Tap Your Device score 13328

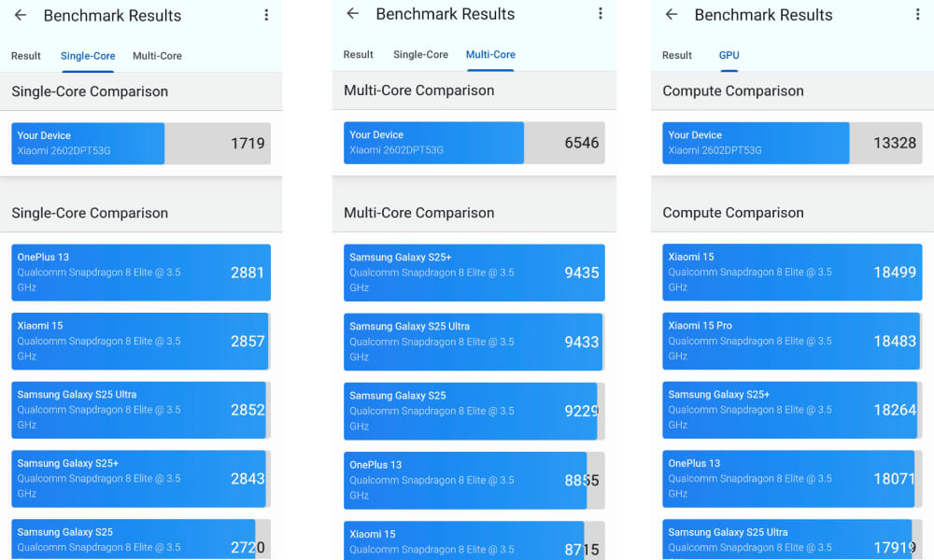[x=792, y=143]
